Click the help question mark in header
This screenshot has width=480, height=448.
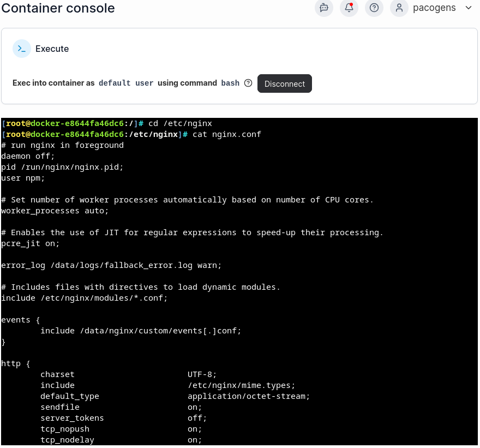(374, 8)
